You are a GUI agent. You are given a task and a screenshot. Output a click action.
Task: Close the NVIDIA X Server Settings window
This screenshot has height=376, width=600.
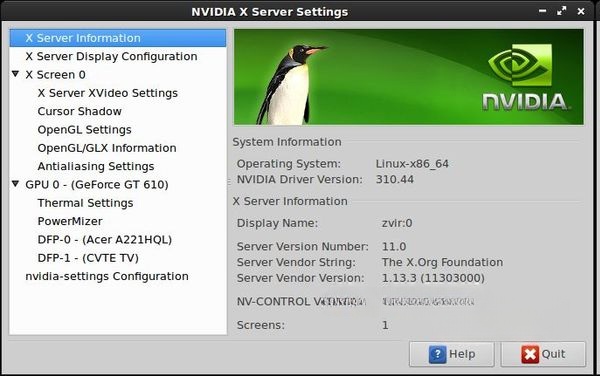(581, 11)
